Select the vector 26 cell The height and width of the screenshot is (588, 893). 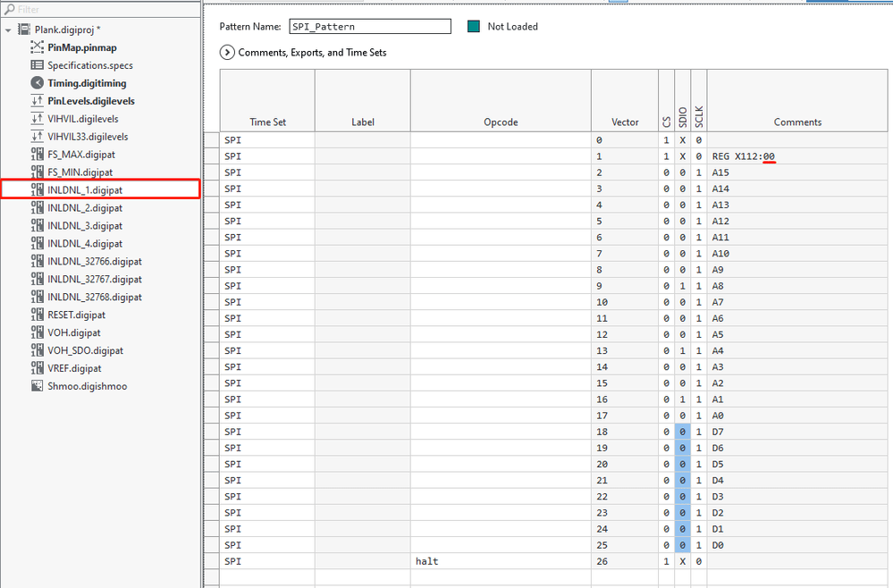pos(625,561)
